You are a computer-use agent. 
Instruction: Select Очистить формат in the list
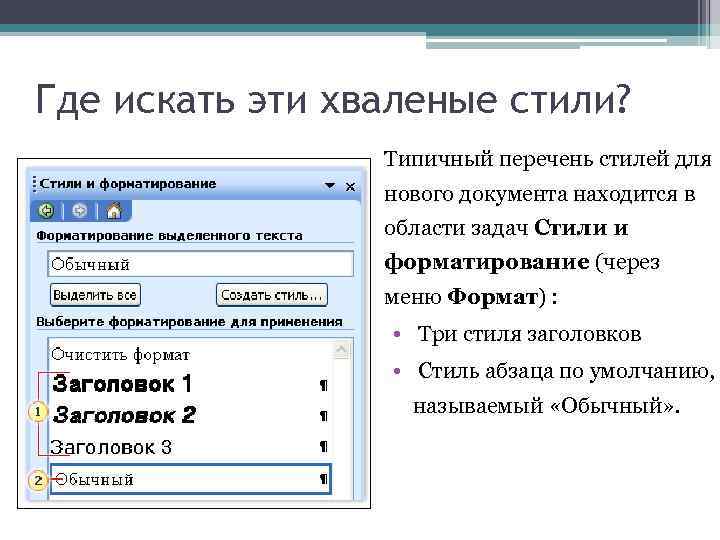120,354
